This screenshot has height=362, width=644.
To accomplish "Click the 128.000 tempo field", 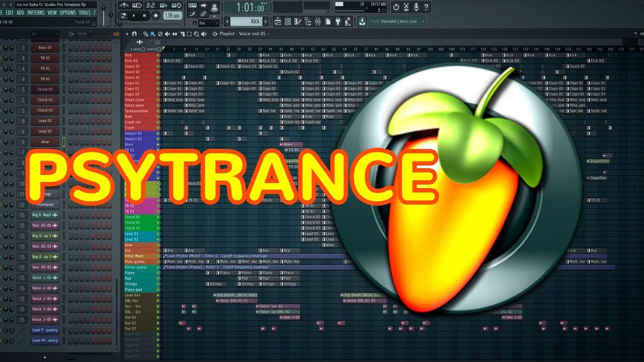I will pyautogui.click(x=173, y=16).
